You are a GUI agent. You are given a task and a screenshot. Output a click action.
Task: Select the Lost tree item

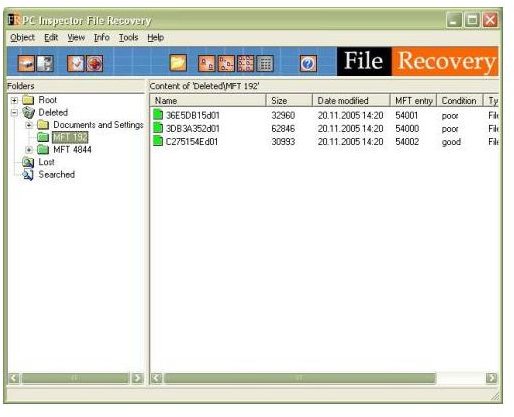click(x=46, y=162)
